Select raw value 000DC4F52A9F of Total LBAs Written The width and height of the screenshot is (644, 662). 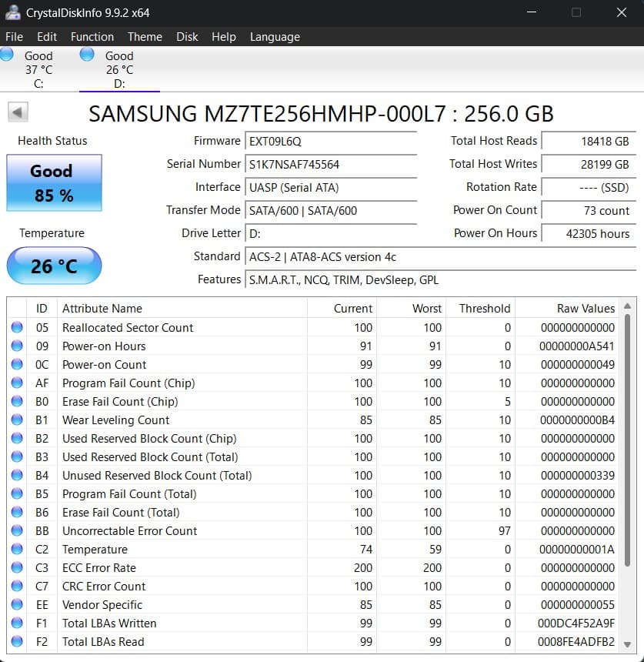click(x=576, y=624)
